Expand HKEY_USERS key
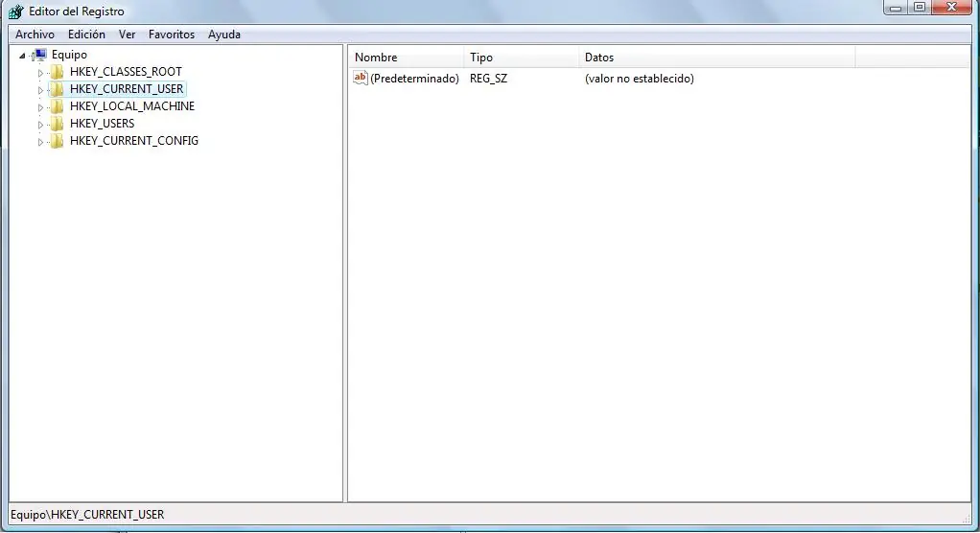This screenshot has width=980, height=533. (x=40, y=125)
